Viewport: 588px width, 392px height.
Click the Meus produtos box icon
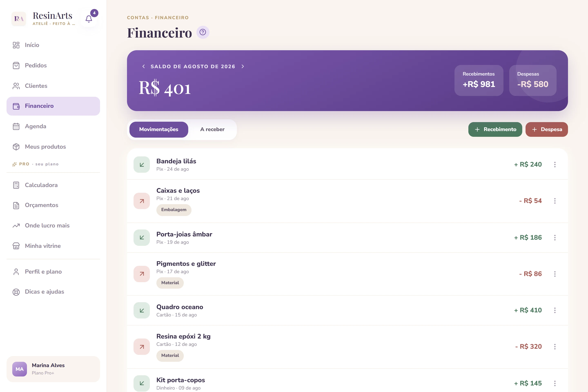[16, 147]
